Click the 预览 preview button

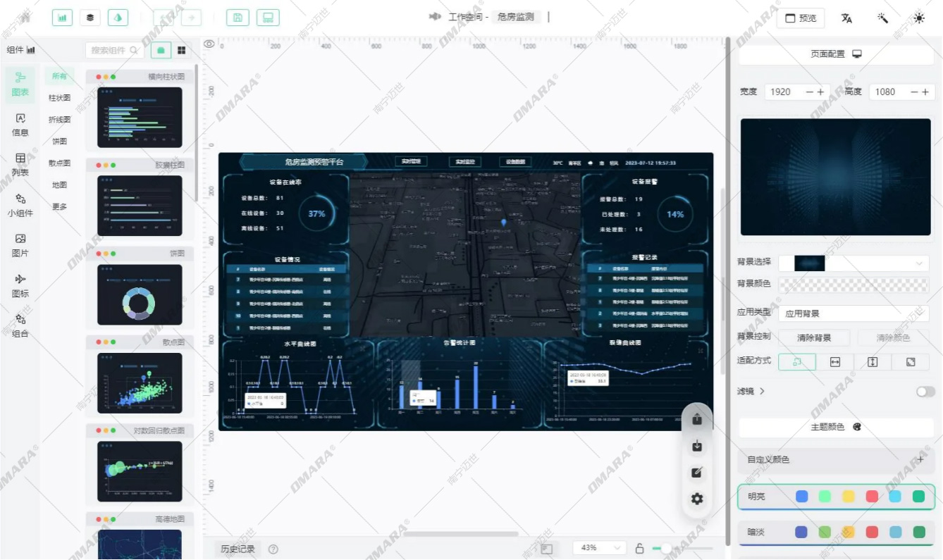point(801,18)
